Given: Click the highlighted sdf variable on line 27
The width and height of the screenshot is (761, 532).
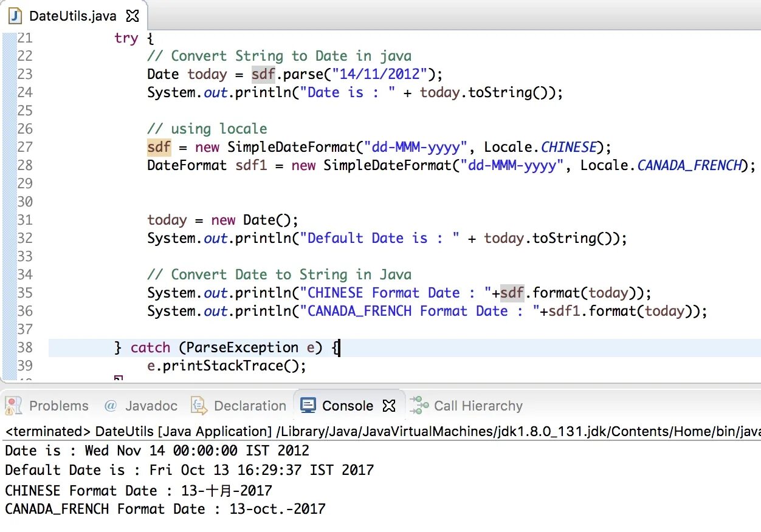Looking at the screenshot, I should click(159, 147).
